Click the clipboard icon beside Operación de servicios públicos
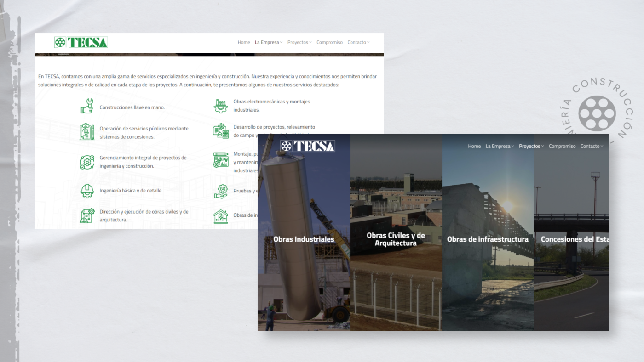The width and height of the screenshot is (644, 362). (x=87, y=132)
